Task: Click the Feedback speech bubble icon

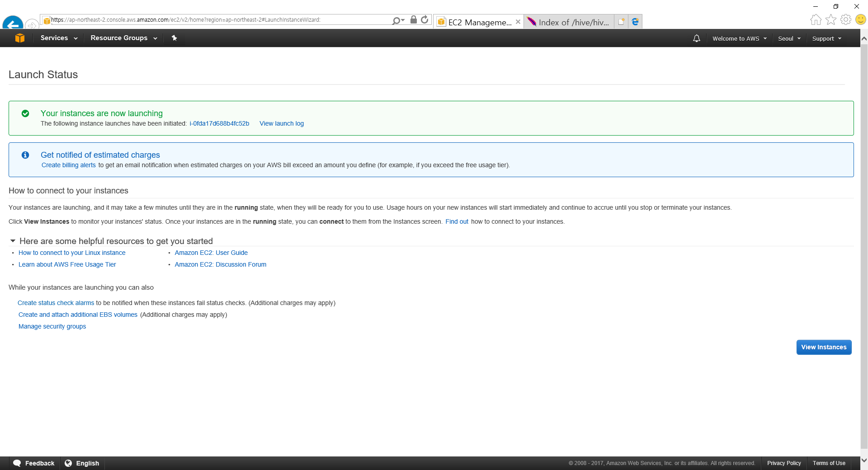Action: (17, 463)
